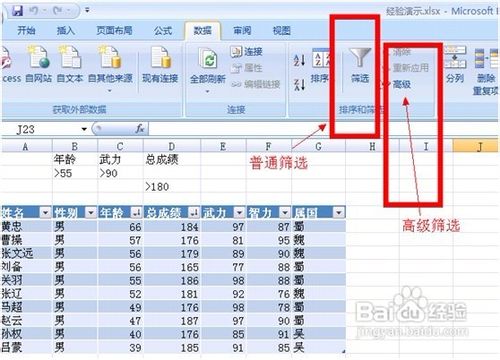Select column D header
The image size is (500, 360).
point(172,146)
